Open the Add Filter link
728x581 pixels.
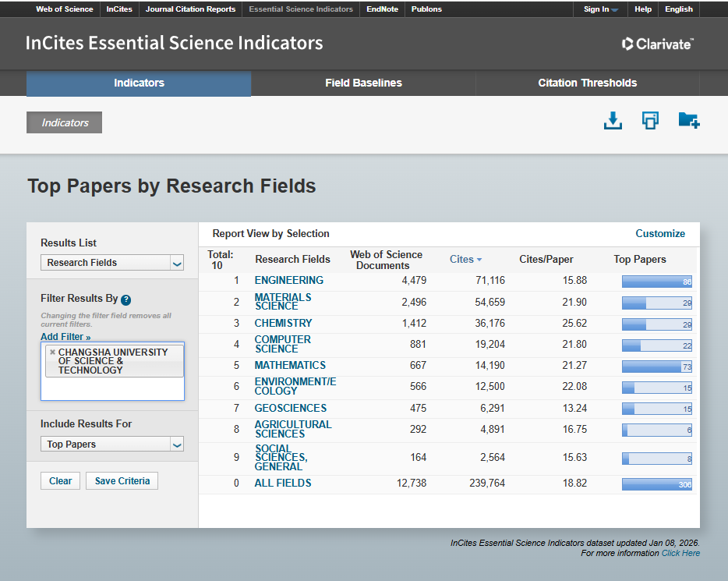point(65,337)
